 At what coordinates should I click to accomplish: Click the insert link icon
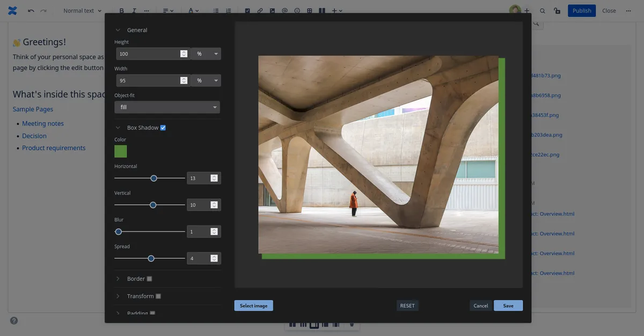tap(260, 11)
